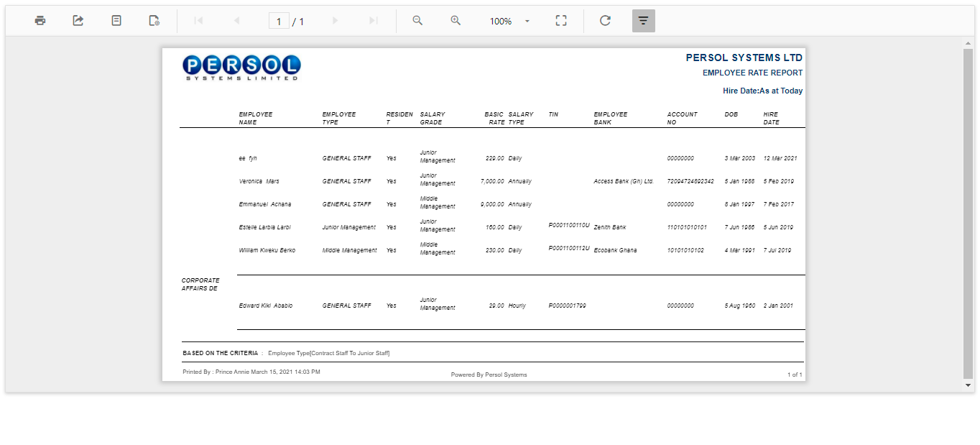Click TIN P0001100110U

pos(569,225)
